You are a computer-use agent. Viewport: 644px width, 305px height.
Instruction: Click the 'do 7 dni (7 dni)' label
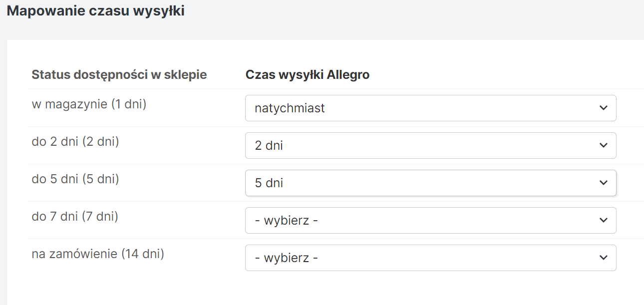(x=75, y=216)
